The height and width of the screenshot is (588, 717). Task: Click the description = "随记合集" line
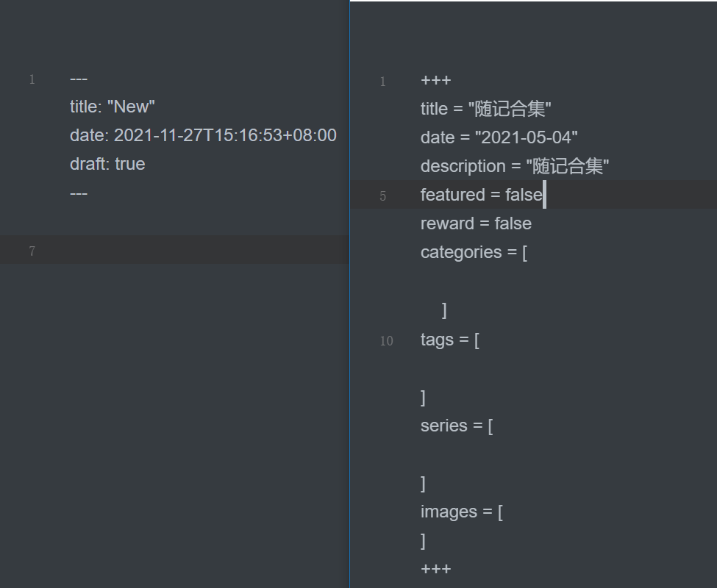click(514, 167)
